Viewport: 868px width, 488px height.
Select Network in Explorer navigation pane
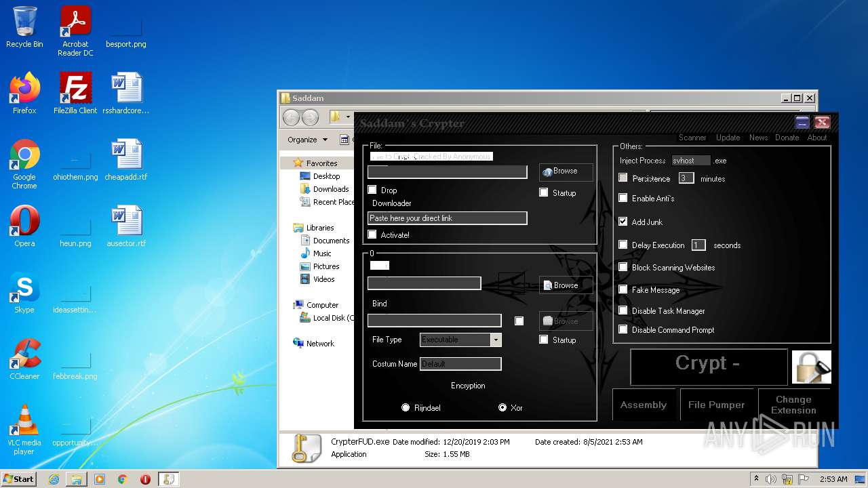pyautogui.click(x=320, y=344)
